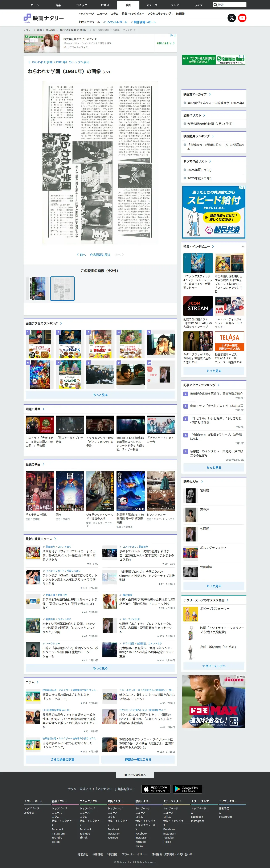This screenshot has height=868, width=270.
Task: Click the 前へ previous image arrow
Action: [81, 255]
